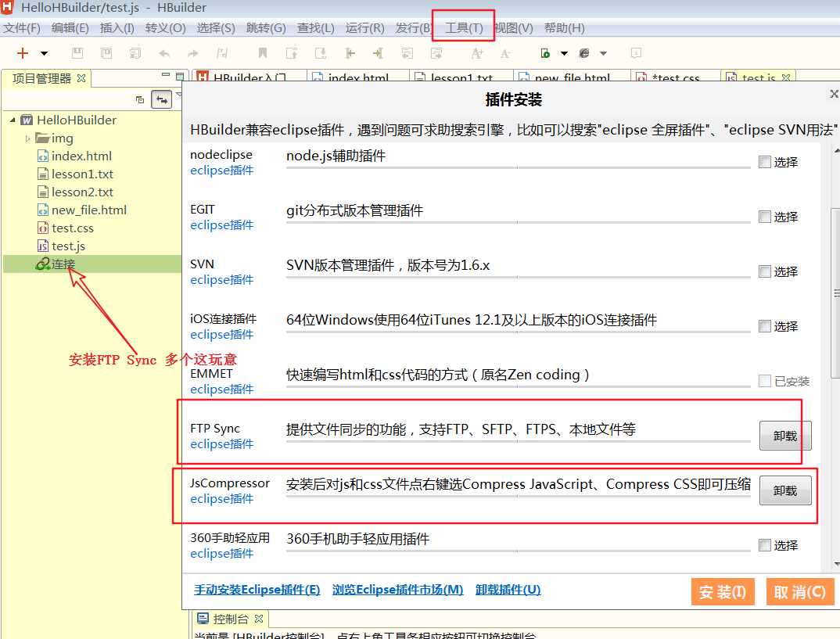This screenshot has height=639, width=840.
Task: Switch to the lesson1.txt editor tab
Action: click(x=461, y=77)
